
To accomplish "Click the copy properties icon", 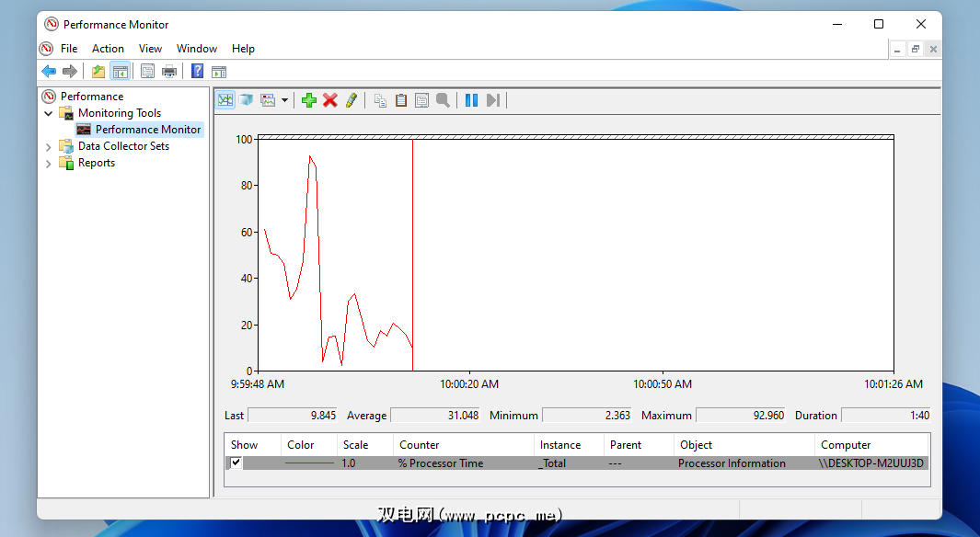I will click(x=380, y=100).
